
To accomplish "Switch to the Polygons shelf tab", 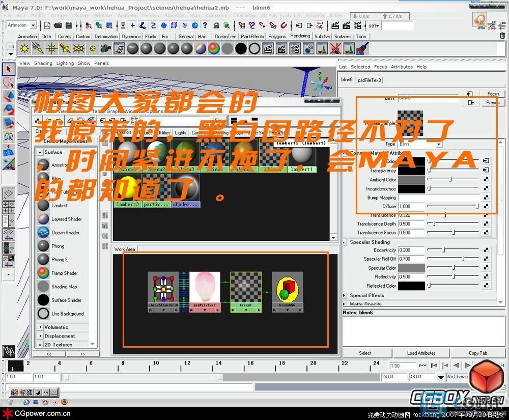I will (277, 36).
